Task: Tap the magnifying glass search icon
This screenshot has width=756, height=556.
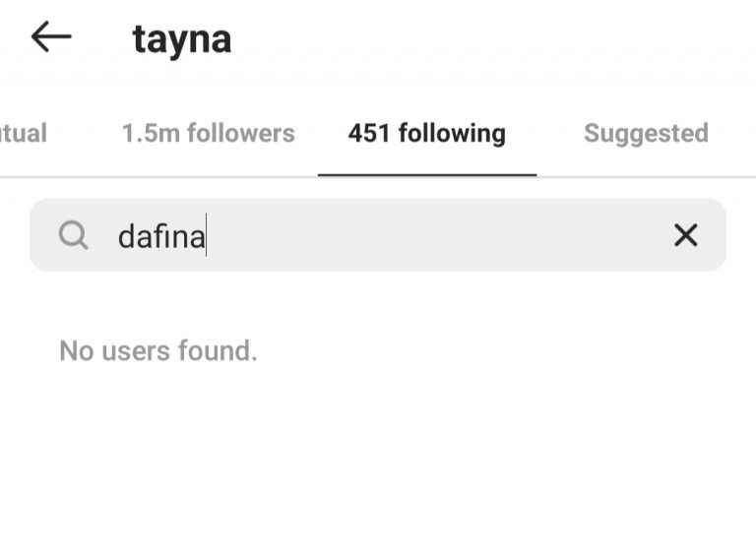Action: [73, 235]
